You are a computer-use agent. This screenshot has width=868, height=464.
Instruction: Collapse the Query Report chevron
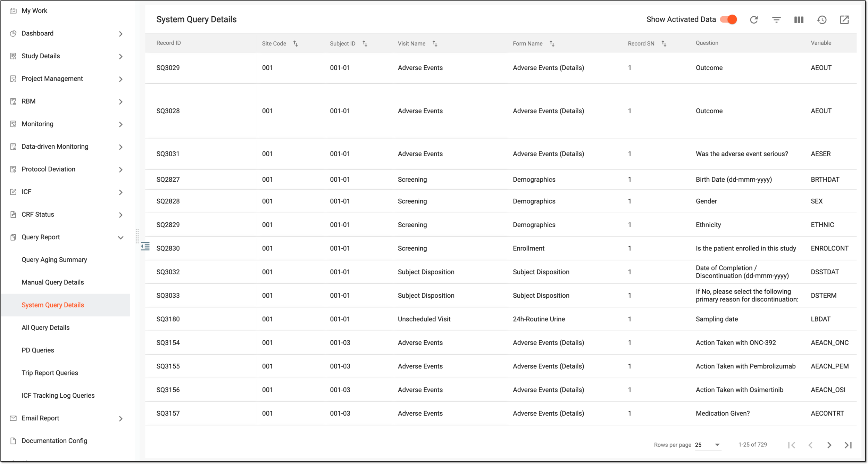click(120, 238)
